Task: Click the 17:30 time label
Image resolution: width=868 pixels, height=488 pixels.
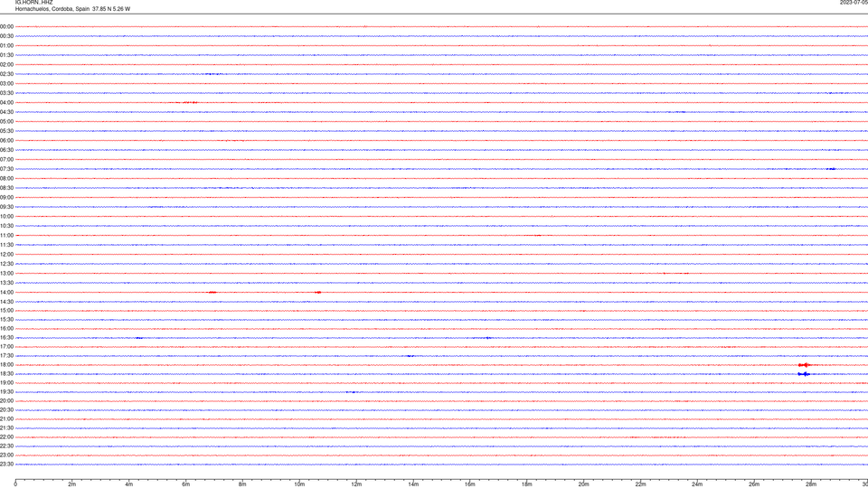Action: pyautogui.click(x=6, y=356)
